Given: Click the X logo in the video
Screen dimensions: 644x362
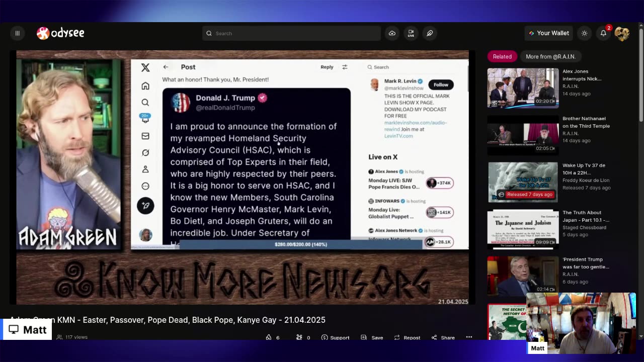Looking at the screenshot, I should (x=145, y=67).
